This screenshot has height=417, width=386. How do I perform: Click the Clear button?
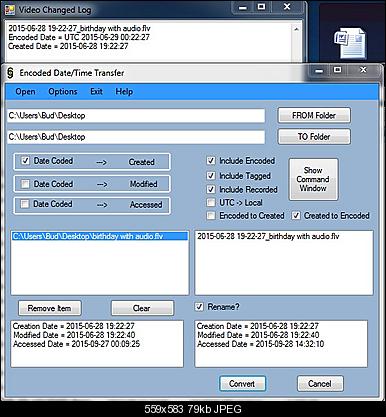142,308
